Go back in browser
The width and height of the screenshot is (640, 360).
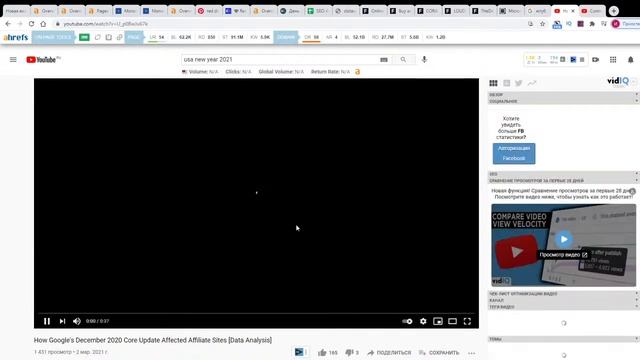[8, 24]
